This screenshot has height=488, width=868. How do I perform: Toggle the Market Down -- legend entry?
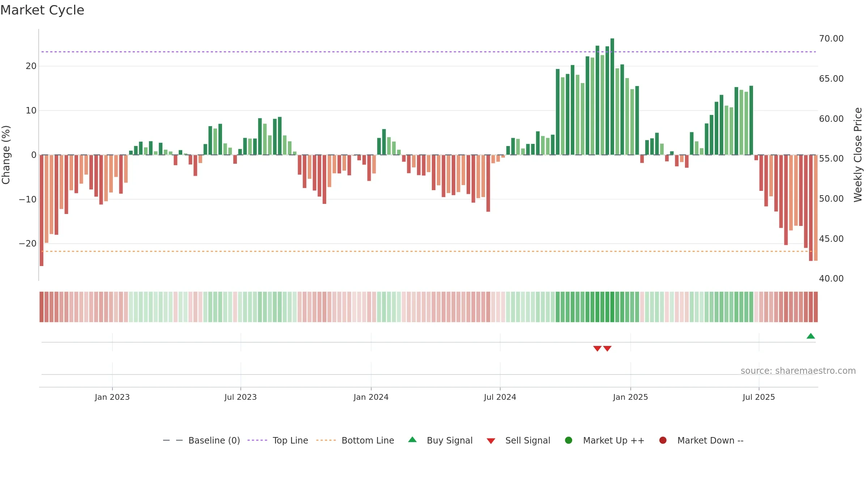701,440
